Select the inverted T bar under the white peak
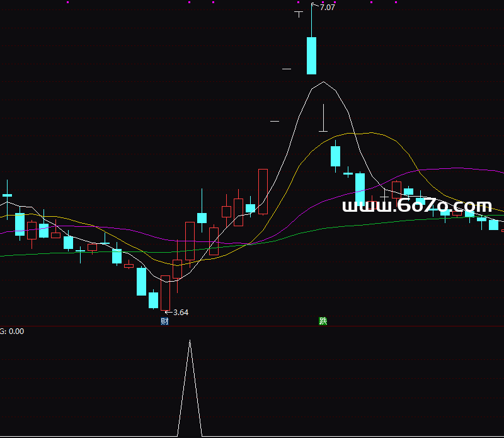The width and height of the screenshot is (504, 438). [x=323, y=130]
